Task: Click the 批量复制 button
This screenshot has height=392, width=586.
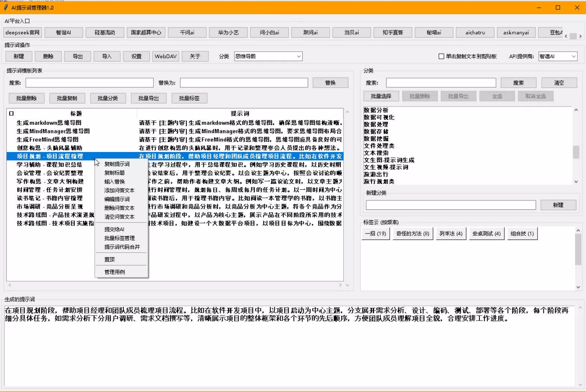Action: click(x=67, y=98)
